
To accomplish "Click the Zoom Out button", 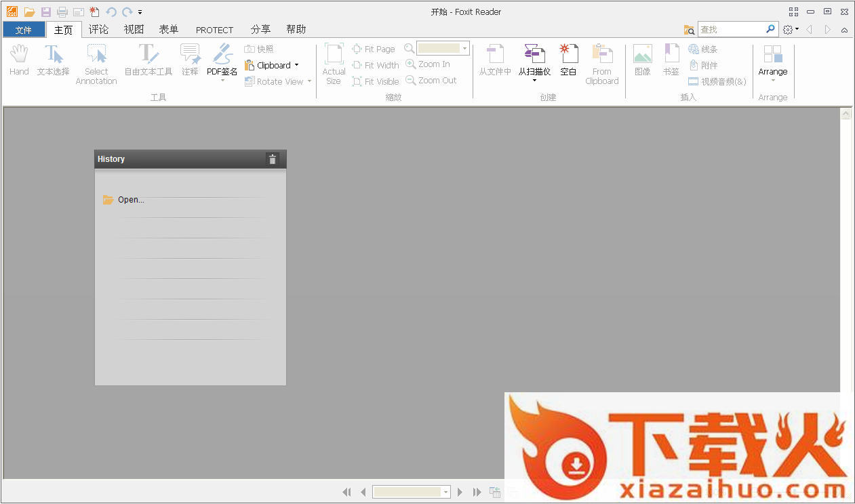I will [431, 80].
